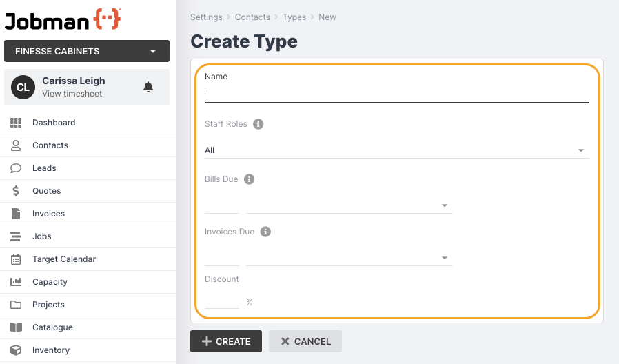Open Dashboard via its grid icon

tap(16, 123)
